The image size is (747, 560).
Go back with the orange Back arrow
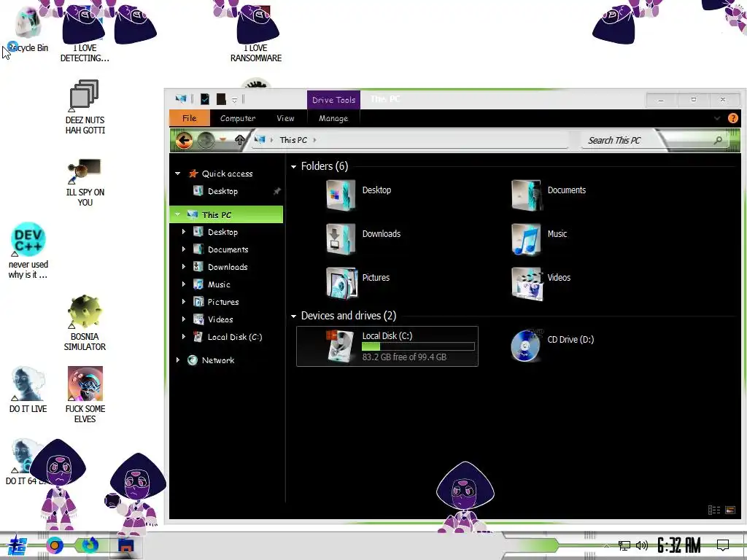pyautogui.click(x=184, y=141)
